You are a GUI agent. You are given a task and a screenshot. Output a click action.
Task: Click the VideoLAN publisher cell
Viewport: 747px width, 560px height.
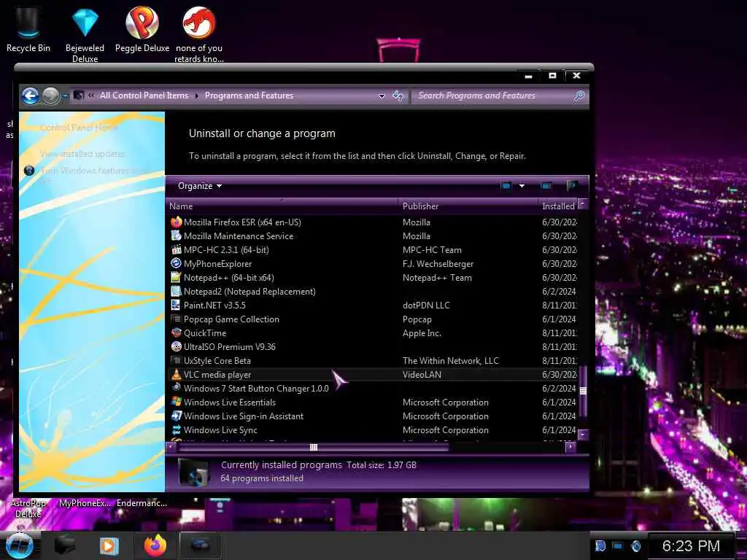point(422,375)
